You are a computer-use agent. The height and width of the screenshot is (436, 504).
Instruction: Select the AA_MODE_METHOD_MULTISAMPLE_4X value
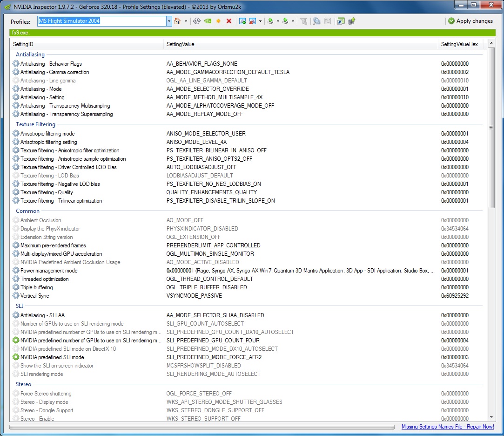(215, 97)
